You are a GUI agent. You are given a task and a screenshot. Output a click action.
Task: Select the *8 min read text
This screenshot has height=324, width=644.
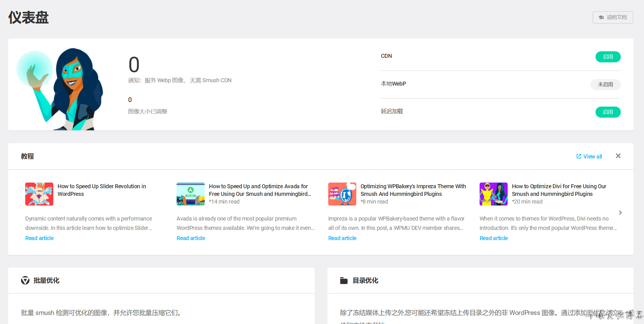(374, 202)
